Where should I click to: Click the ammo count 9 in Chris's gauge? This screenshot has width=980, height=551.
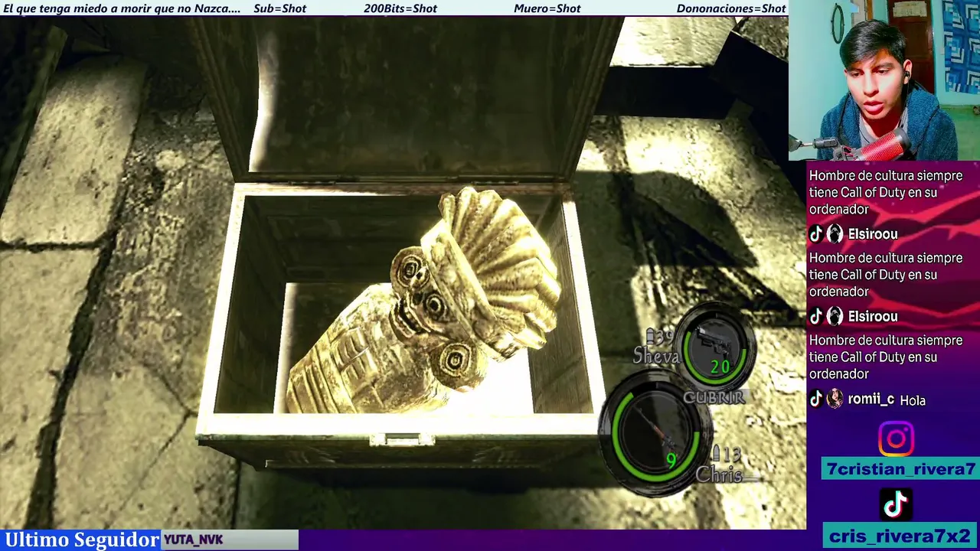click(671, 461)
